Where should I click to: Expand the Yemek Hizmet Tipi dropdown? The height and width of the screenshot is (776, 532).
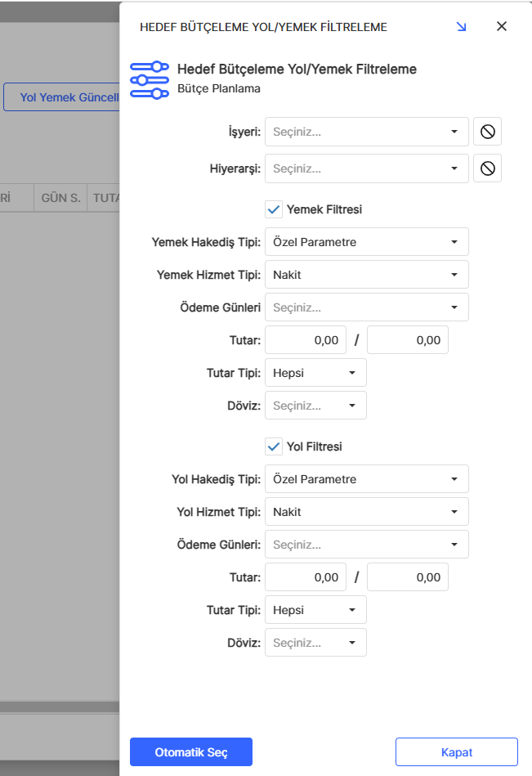click(x=366, y=275)
